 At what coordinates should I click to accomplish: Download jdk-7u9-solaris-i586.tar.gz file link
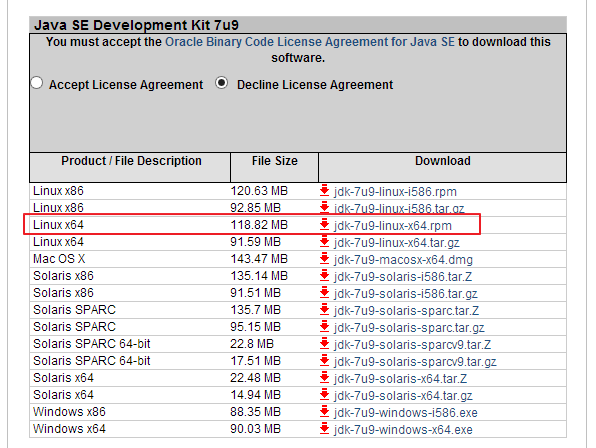(406, 294)
